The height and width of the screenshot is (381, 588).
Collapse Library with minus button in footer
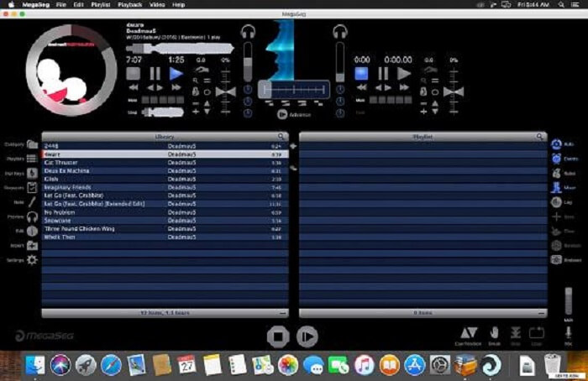[282, 313]
